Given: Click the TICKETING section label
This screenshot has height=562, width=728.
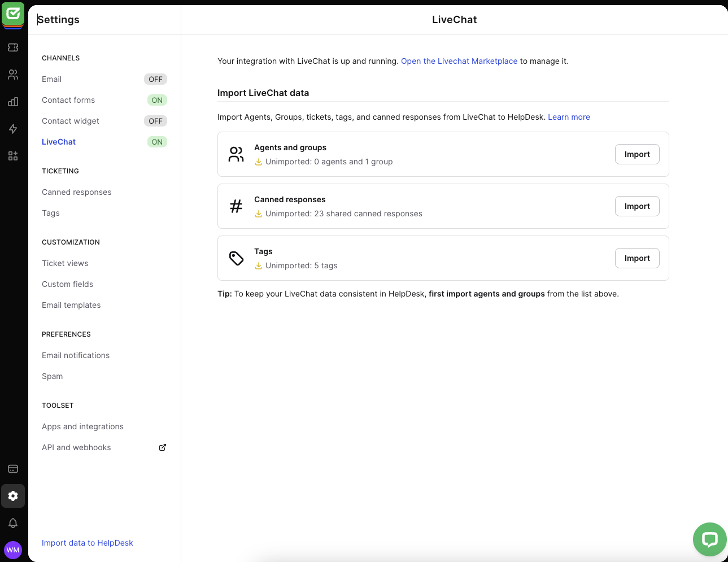Looking at the screenshot, I should point(60,171).
